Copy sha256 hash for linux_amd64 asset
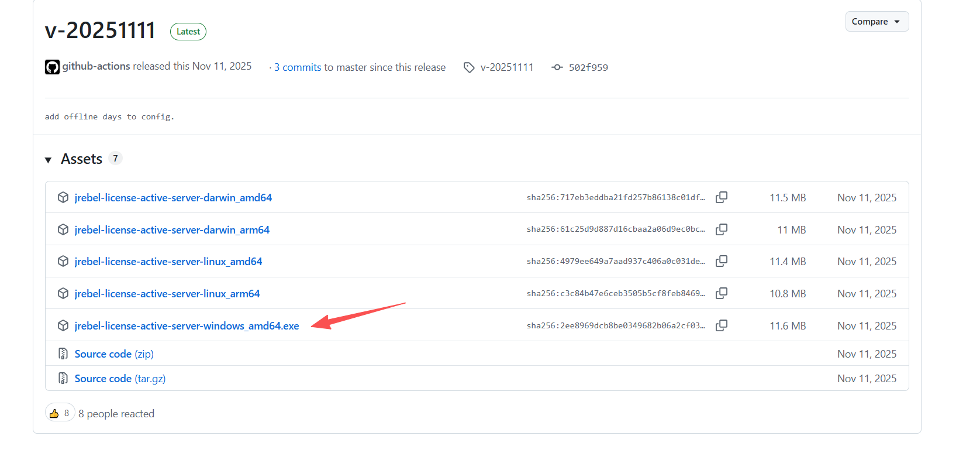The width and height of the screenshot is (980, 453). (722, 261)
